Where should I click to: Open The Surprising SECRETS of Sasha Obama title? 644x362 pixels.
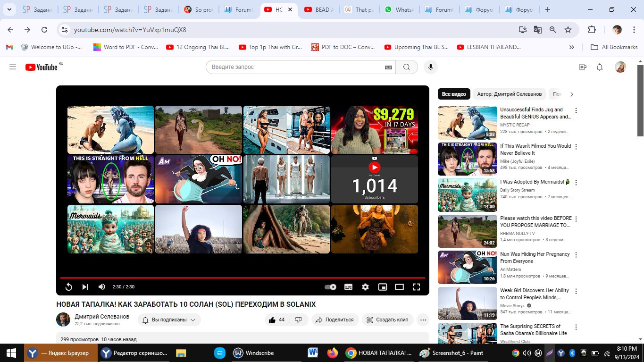534,329
